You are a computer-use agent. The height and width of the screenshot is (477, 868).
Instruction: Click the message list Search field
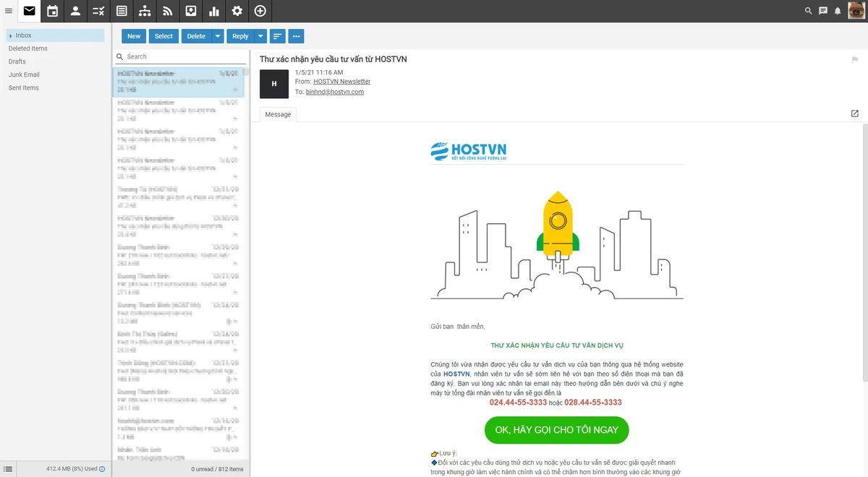181,56
